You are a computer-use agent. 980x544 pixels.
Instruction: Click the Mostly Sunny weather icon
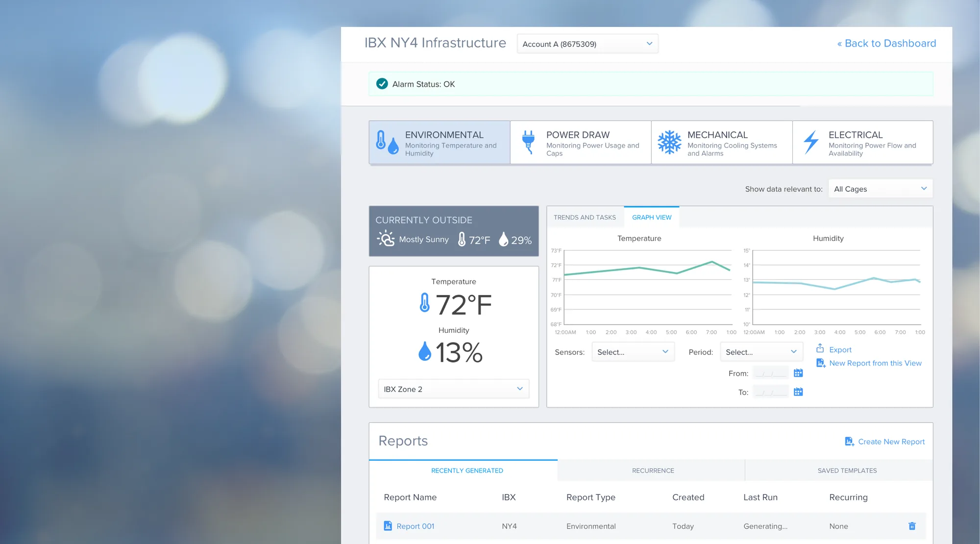point(386,239)
